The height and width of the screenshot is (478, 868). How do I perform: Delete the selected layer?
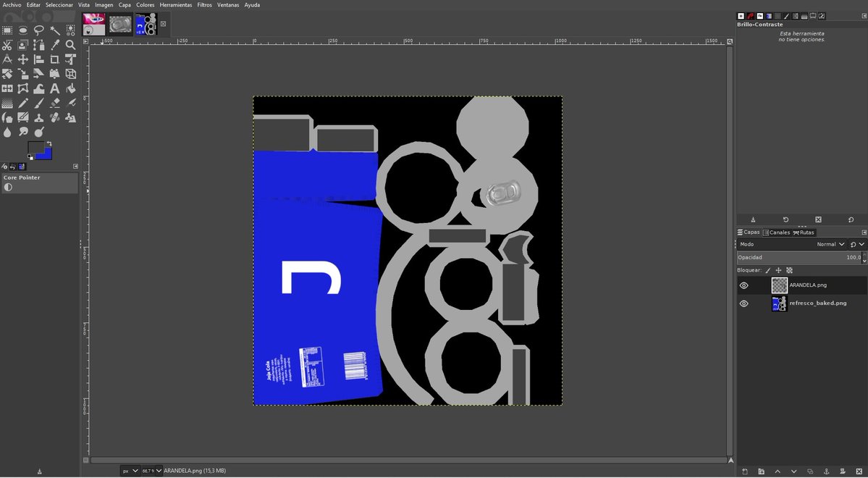tap(859, 472)
